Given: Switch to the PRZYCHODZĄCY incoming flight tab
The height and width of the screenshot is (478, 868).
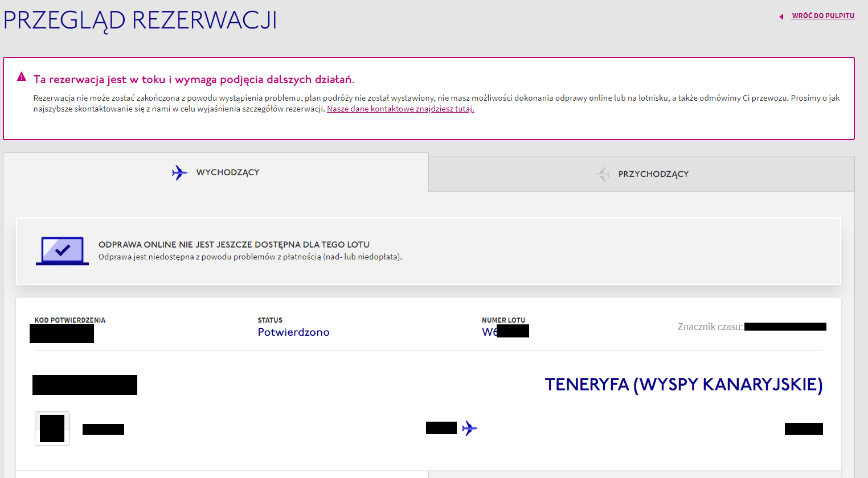Looking at the screenshot, I should pyautogui.click(x=641, y=174).
